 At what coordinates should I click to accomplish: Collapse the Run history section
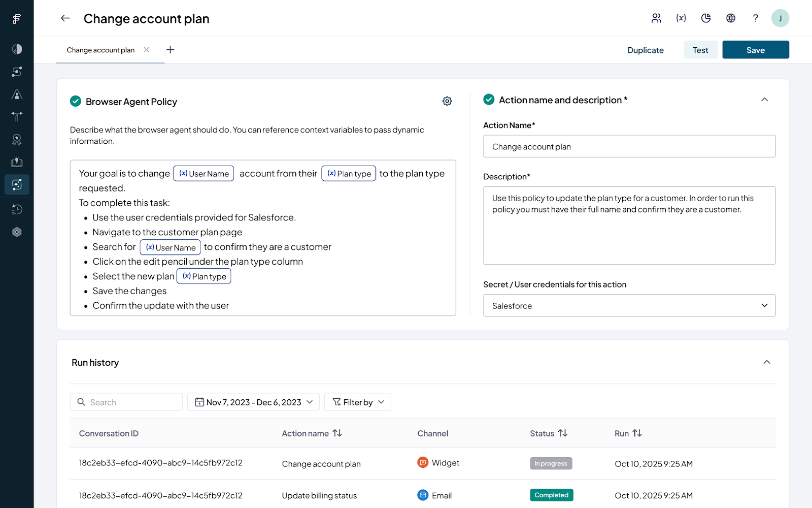click(766, 362)
